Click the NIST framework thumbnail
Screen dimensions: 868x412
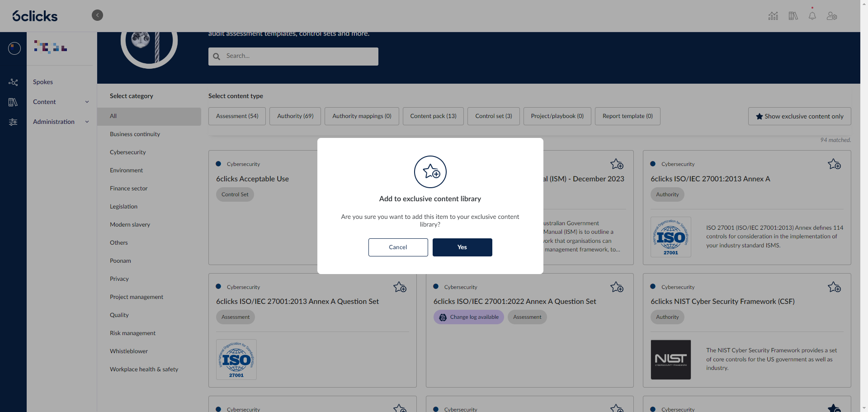[671, 360]
